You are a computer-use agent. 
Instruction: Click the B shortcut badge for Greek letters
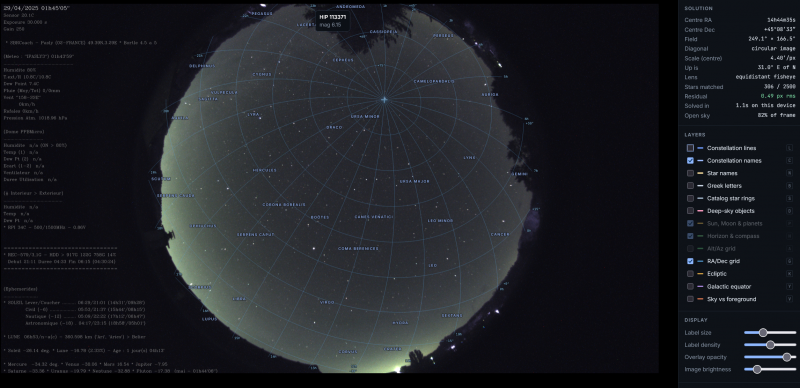click(789, 186)
